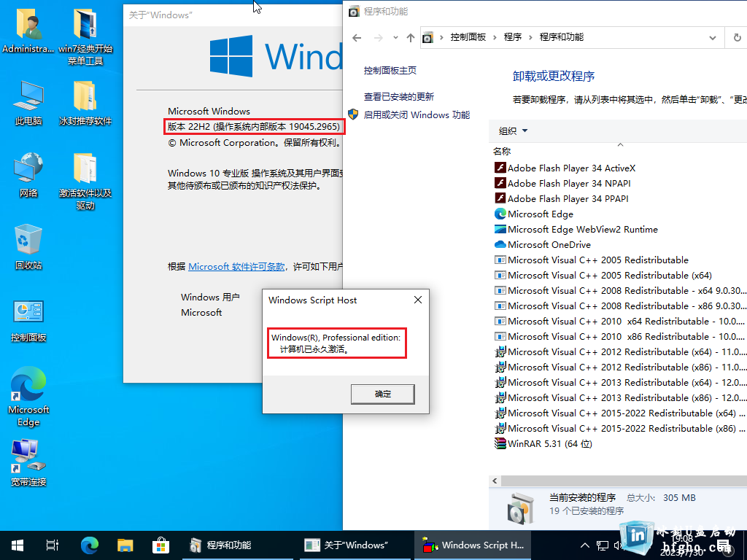Click the horizontal scrollbar left arrow
This screenshot has height=560, width=747.
point(496,481)
